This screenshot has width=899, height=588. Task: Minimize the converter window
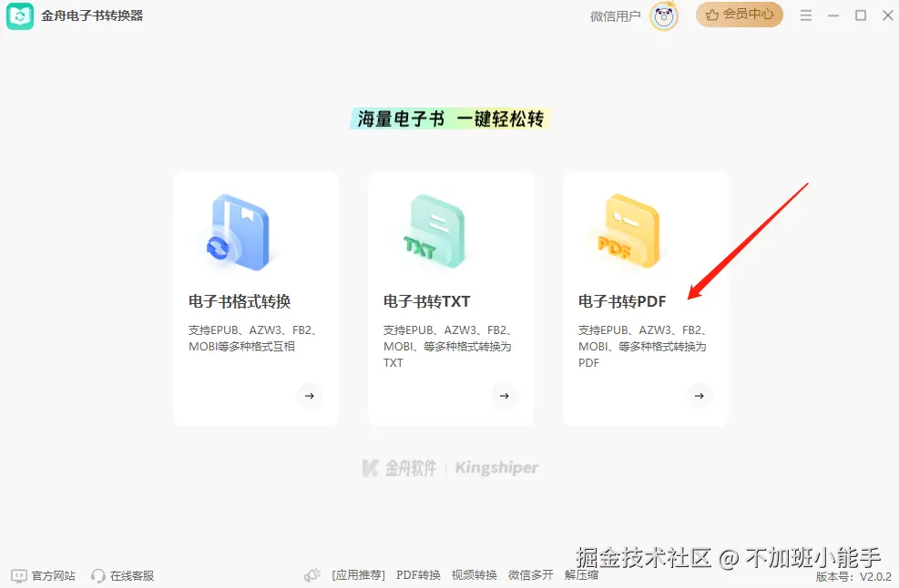click(833, 15)
